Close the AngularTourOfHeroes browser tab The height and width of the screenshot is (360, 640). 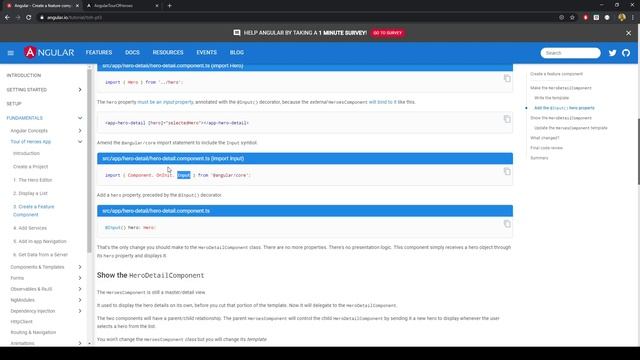coord(157,6)
